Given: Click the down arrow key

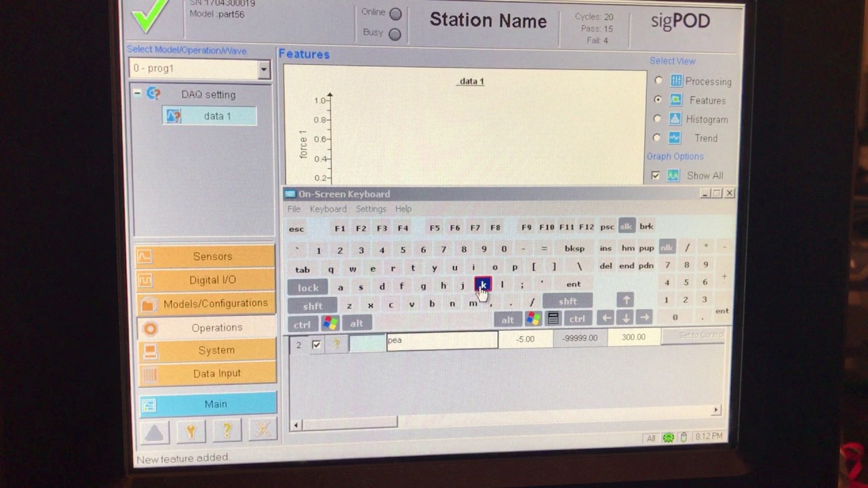Looking at the screenshot, I should [626, 317].
